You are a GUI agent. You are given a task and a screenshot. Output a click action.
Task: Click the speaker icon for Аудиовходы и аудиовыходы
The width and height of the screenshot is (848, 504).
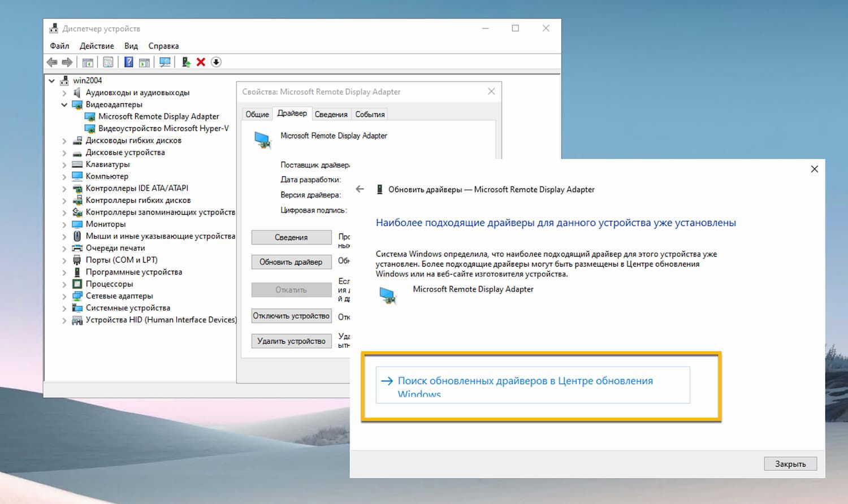coord(77,92)
